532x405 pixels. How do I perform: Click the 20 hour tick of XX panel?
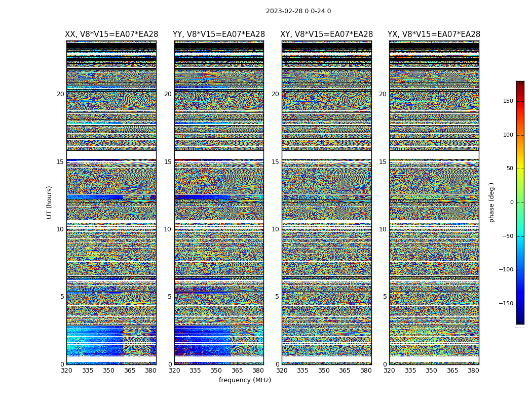click(x=60, y=94)
